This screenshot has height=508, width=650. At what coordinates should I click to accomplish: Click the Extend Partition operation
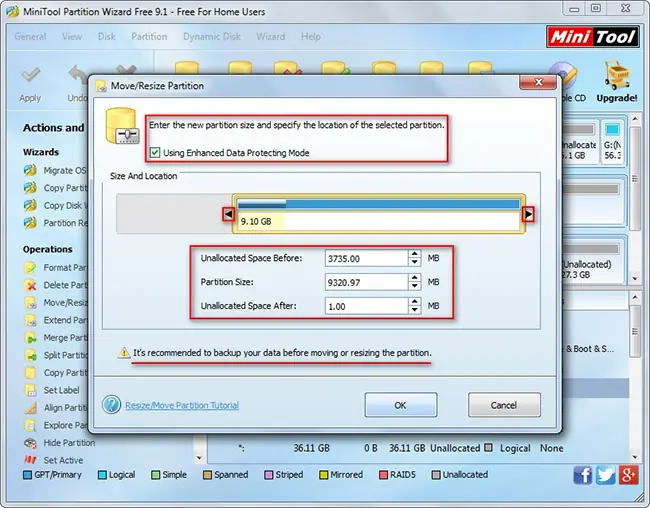[x=55, y=320]
